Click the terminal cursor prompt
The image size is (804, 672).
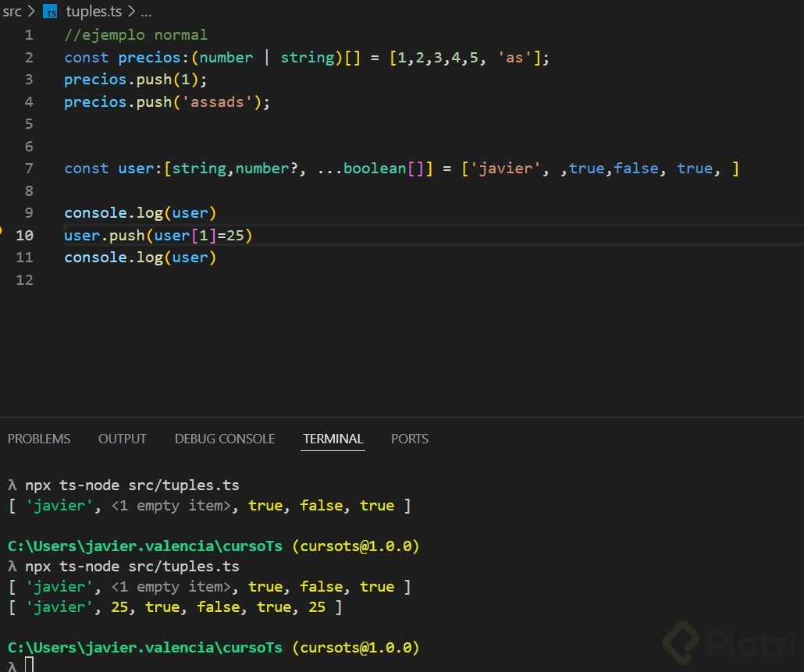coord(29,665)
